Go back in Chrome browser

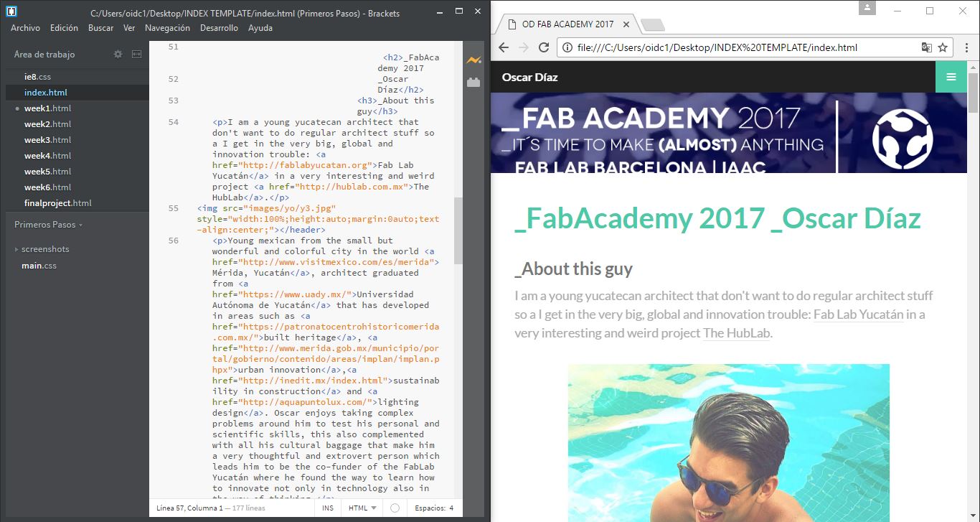504,47
